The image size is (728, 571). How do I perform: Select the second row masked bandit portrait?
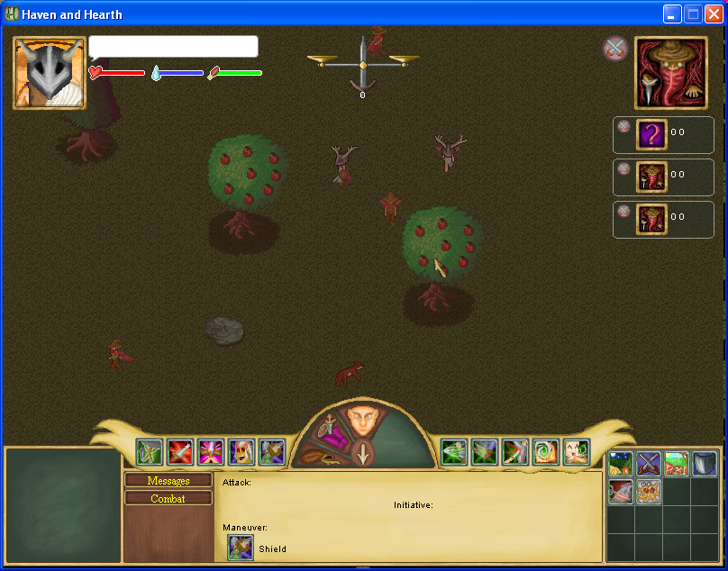pyautogui.click(x=651, y=177)
